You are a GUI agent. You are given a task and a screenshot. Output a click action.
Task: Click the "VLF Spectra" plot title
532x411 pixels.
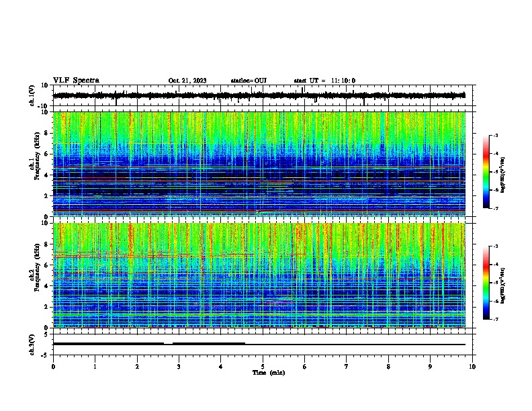76,81
